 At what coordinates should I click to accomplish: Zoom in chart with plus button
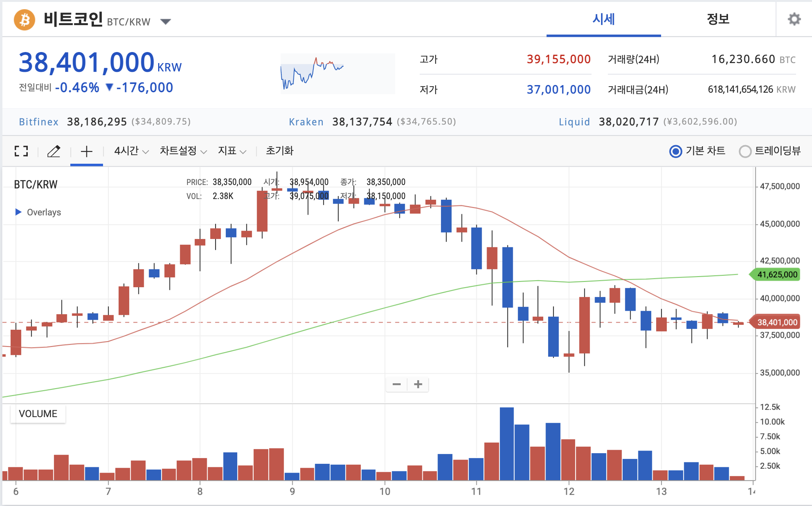pos(418,384)
